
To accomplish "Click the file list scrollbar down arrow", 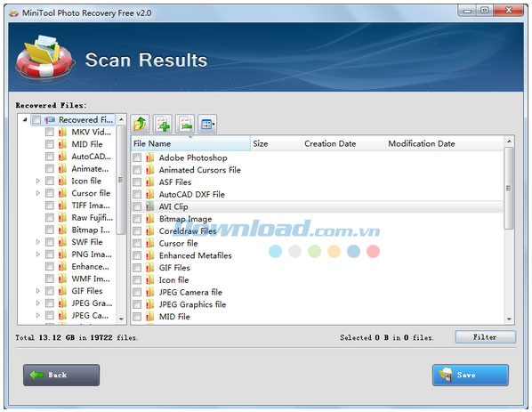I will (x=509, y=319).
